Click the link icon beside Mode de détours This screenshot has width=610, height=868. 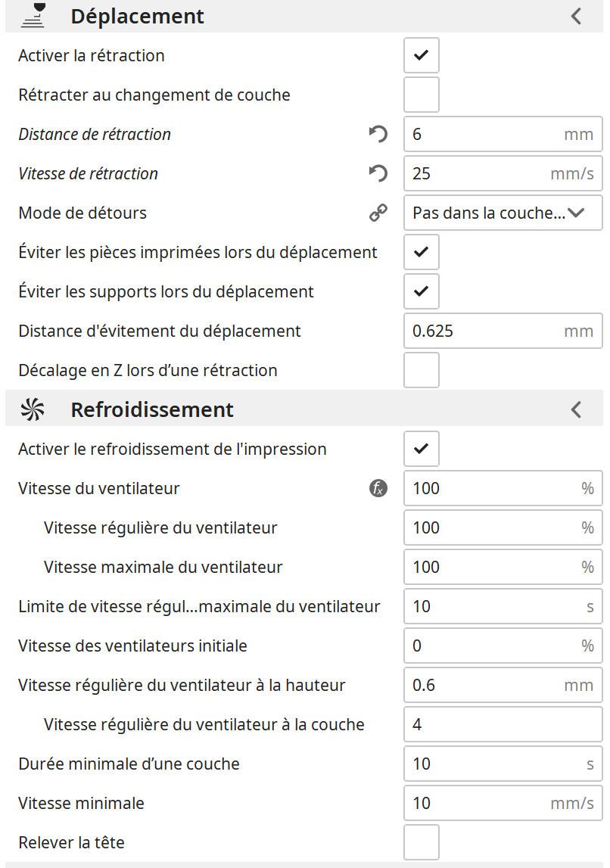378,213
